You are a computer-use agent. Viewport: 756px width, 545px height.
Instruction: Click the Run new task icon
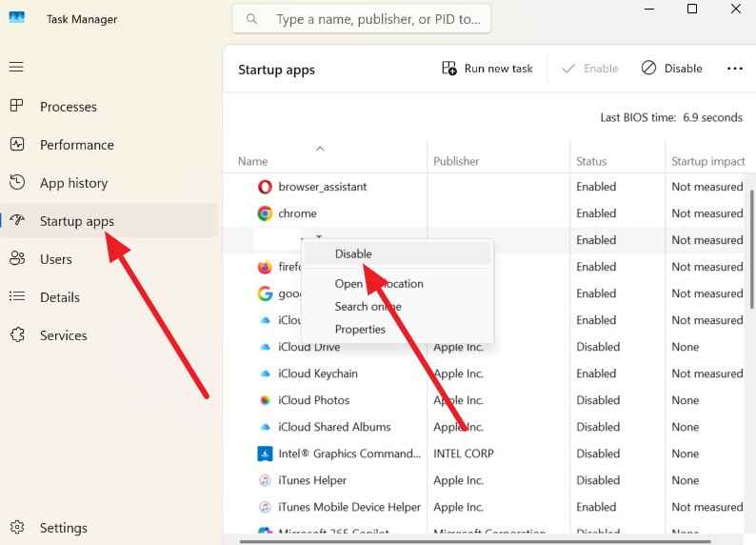[448, 68]
